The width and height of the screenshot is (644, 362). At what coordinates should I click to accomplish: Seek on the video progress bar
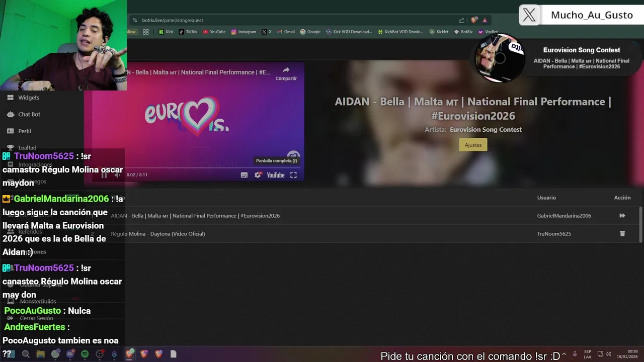tap(199, 167)
